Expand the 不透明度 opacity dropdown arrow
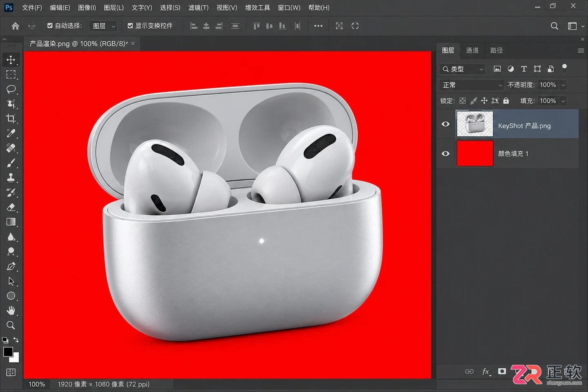Viewport: 588px width, 392px height. click(563, 85)
